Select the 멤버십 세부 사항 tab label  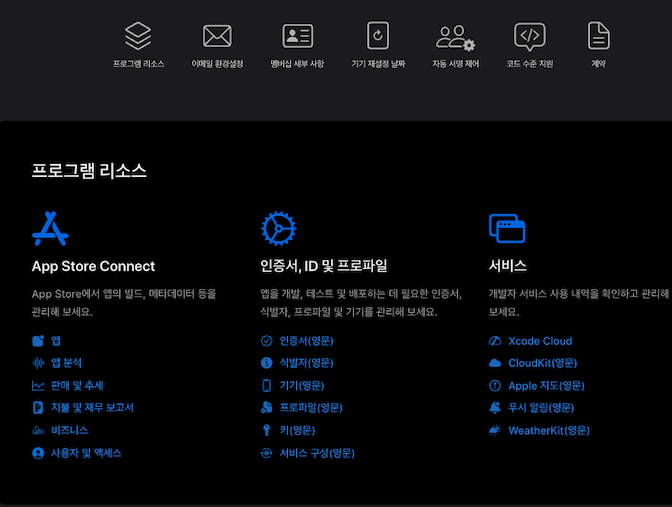pos(297,64)
